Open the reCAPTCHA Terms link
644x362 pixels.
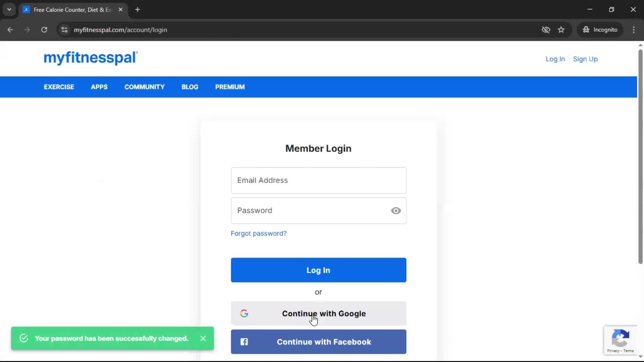[629, 351]
